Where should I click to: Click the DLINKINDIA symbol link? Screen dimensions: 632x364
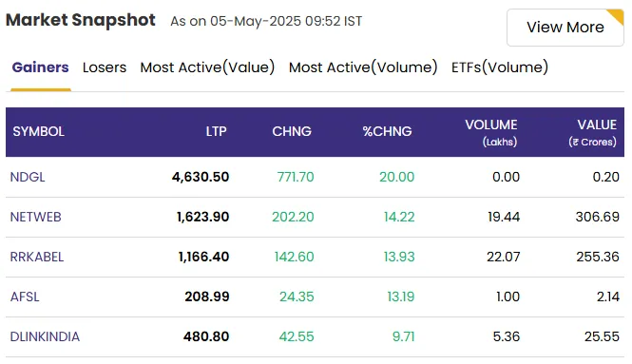pyautogui.click(x=45, y=336)
